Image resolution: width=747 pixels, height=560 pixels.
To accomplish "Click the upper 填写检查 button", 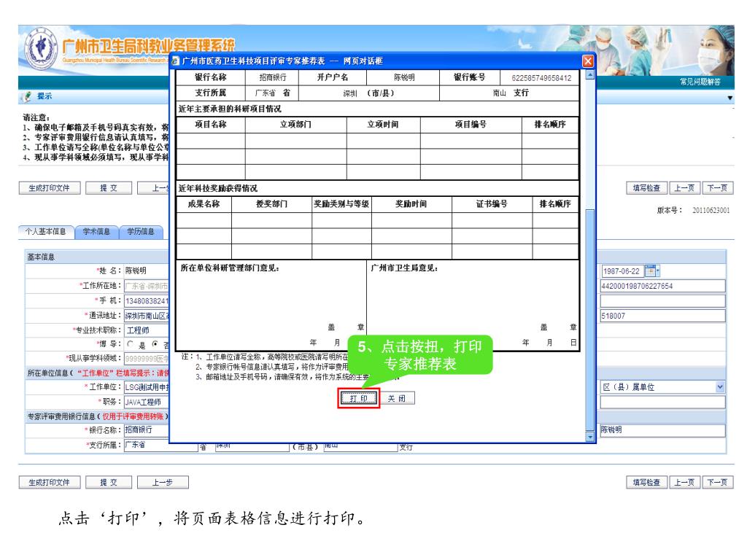I will [646, 188].
